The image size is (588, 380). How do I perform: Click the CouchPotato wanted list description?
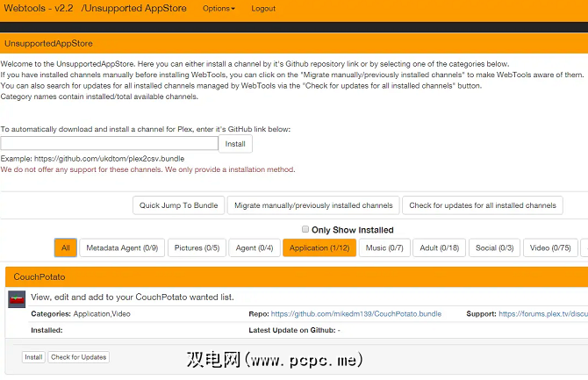point(133,298)
